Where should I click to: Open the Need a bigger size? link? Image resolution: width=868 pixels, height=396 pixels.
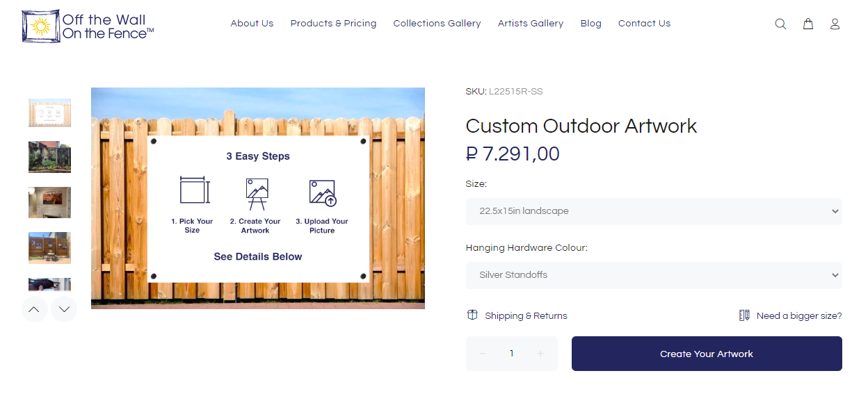799,316
